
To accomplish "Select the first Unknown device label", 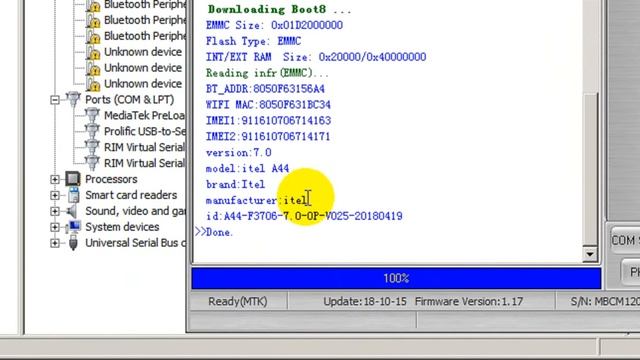I will pyautogui.click(x=143, y=52).
